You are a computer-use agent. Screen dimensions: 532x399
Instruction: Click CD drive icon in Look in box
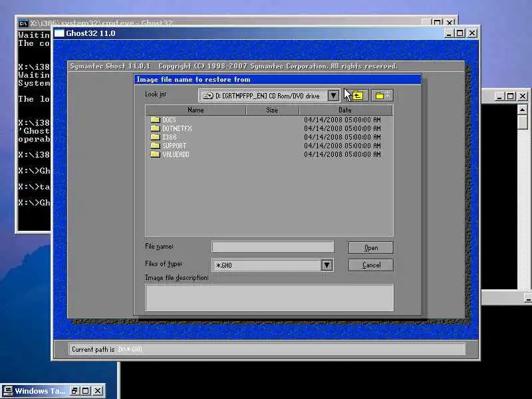(207, 96)
